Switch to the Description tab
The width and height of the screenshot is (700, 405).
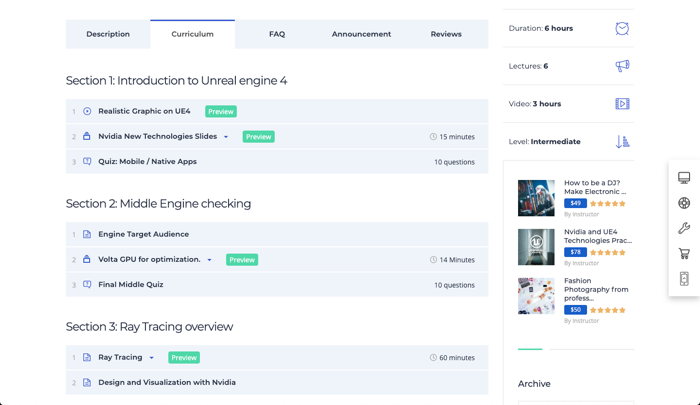coord(108,34)
